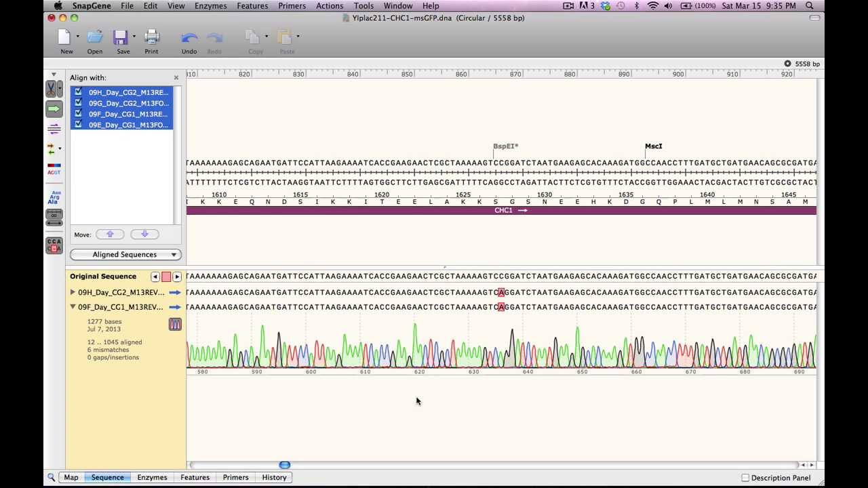This screenshot has height=488, width=868.
Task: Uncheck 09E_Day_CG1_M13FO alignment checkbox
Action: pos(78,125)
